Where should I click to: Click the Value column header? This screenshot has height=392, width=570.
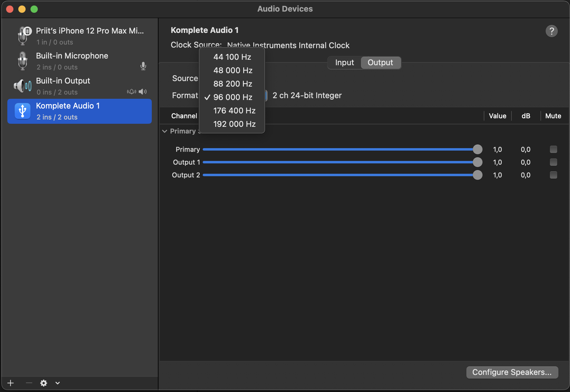(497, 116)
